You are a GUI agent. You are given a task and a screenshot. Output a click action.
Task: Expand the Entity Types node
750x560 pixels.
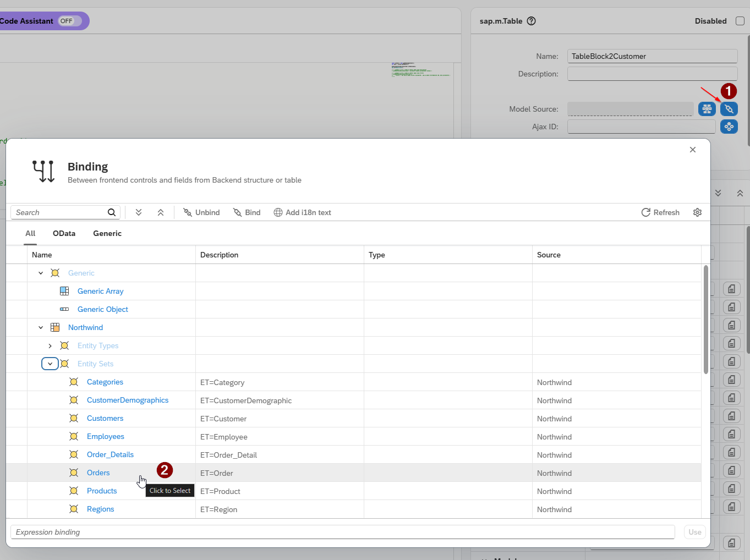(50, 345)
